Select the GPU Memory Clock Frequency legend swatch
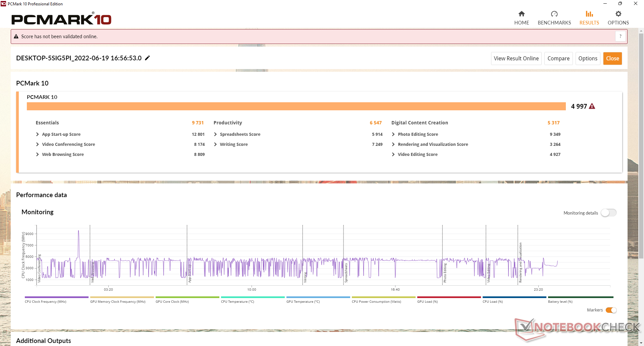644x346 pixels. [x=122, y=297]
